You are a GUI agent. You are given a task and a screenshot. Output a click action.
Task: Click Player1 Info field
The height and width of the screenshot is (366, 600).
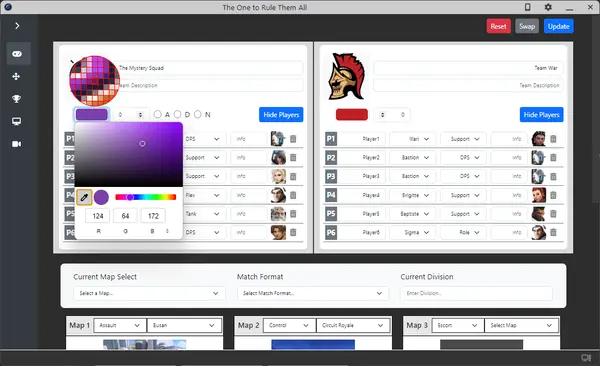tap(509, 139)
